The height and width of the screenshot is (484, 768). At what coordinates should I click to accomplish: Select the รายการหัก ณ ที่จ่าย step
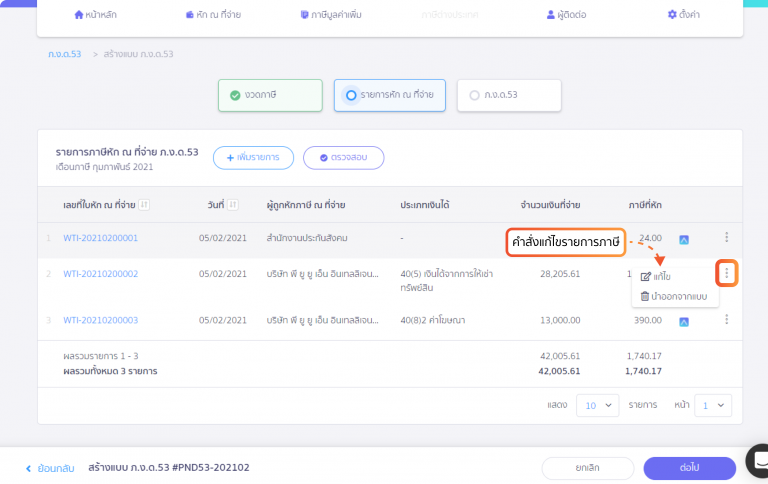point(389,95)
